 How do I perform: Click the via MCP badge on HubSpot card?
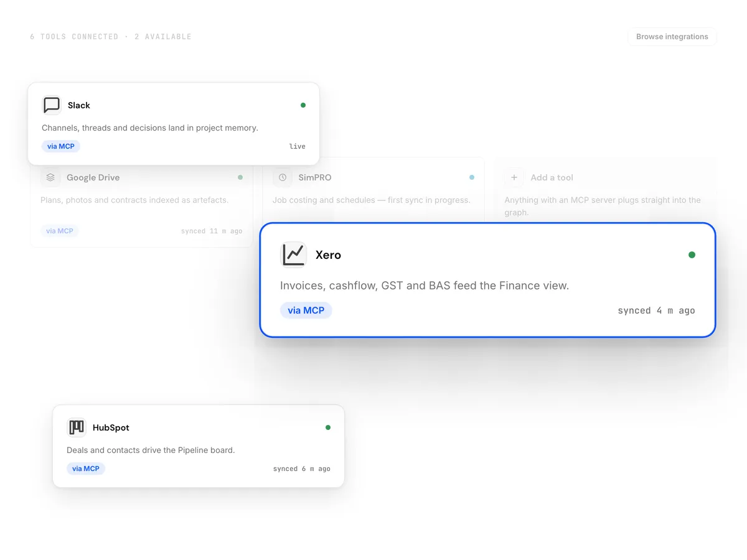click(x=86, y=469)
